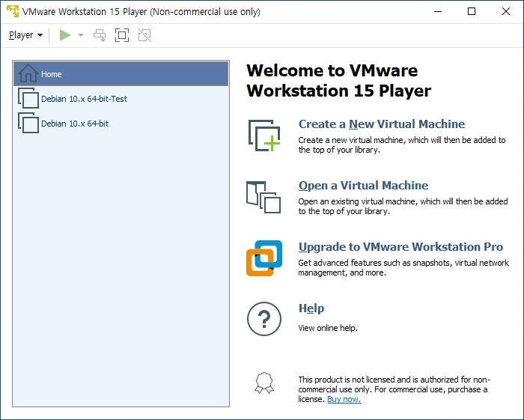Click the VMware logo in title bar
The image size is (524, 420).
(x=13, y=11)
